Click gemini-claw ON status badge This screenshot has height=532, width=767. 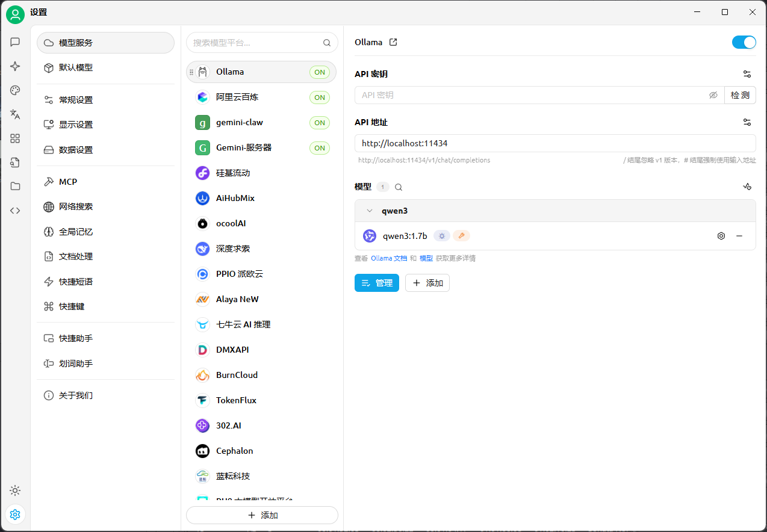pyautogui.click(x=320, y=123)
